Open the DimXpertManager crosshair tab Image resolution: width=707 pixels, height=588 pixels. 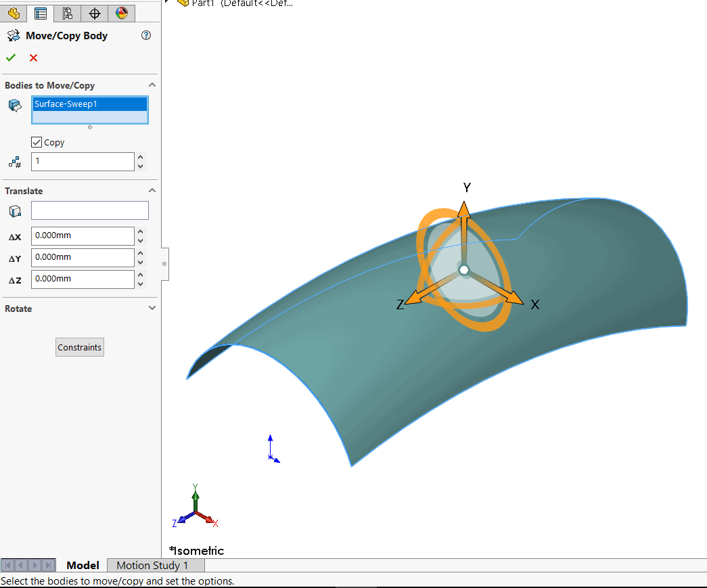click(95, 13)
